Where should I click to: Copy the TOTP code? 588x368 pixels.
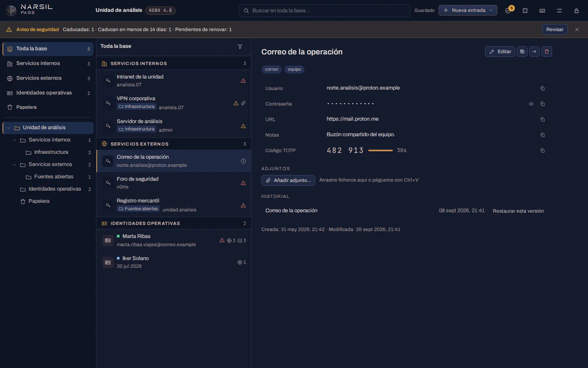pyautogui.click(x=543, y=150)
